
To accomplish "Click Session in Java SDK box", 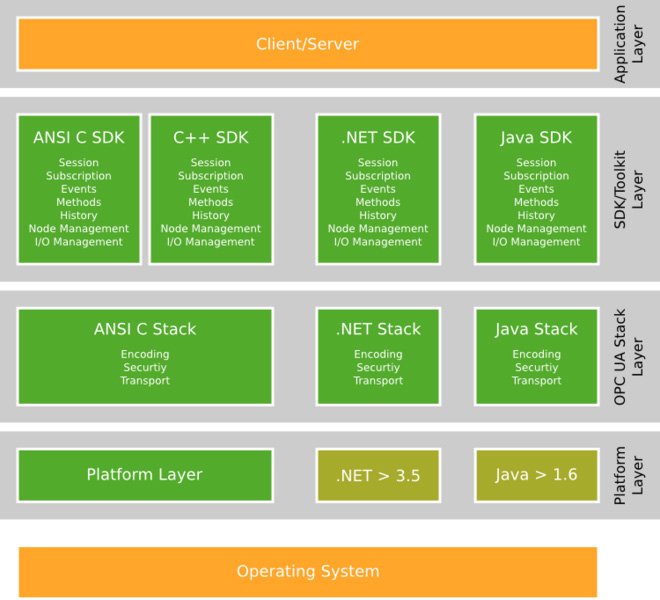I will tap(536, 163).
